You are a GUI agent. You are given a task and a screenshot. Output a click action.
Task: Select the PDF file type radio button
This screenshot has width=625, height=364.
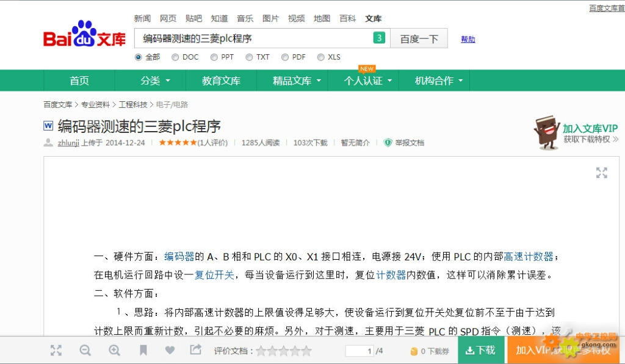(284, 57)
